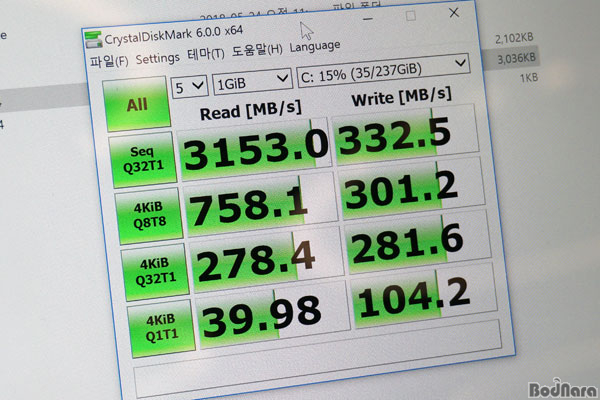This screenshot has width=600, height=400.
Task: Start the 4KiB Q8T8 test
Action: pyautogui.click(x=148, y=215)
